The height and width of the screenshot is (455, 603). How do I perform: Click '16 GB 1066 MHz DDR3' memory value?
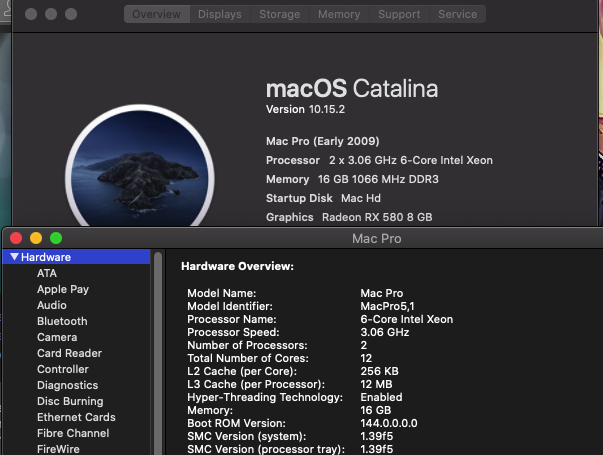pos(378,179)
